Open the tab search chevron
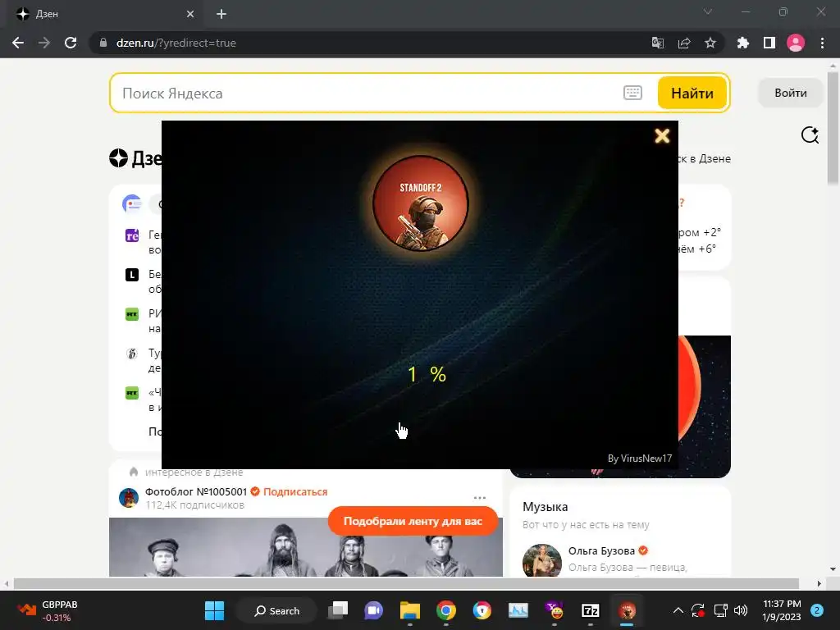 pos(708,11)
